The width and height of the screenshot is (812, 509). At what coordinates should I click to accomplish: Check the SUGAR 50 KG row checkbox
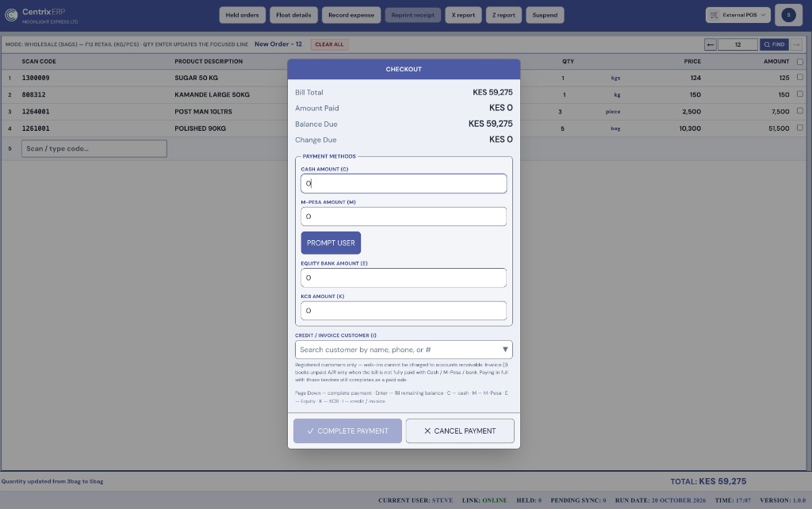tap(799, 77)
